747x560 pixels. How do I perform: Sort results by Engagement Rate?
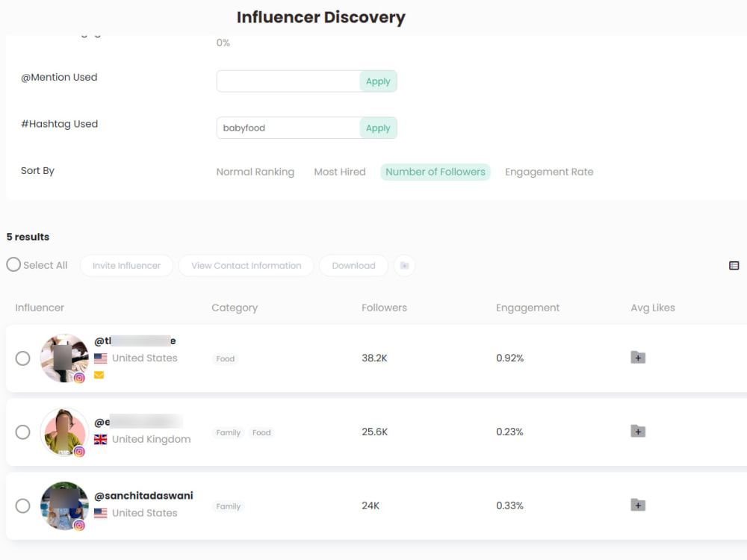(549, 172)
